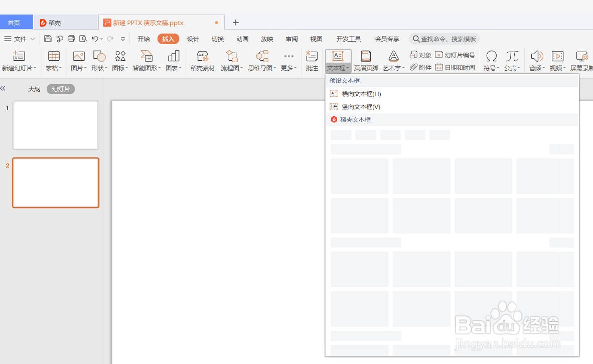Insert an Object (对象)
The image size is (593, 364).
click(420, 55)
